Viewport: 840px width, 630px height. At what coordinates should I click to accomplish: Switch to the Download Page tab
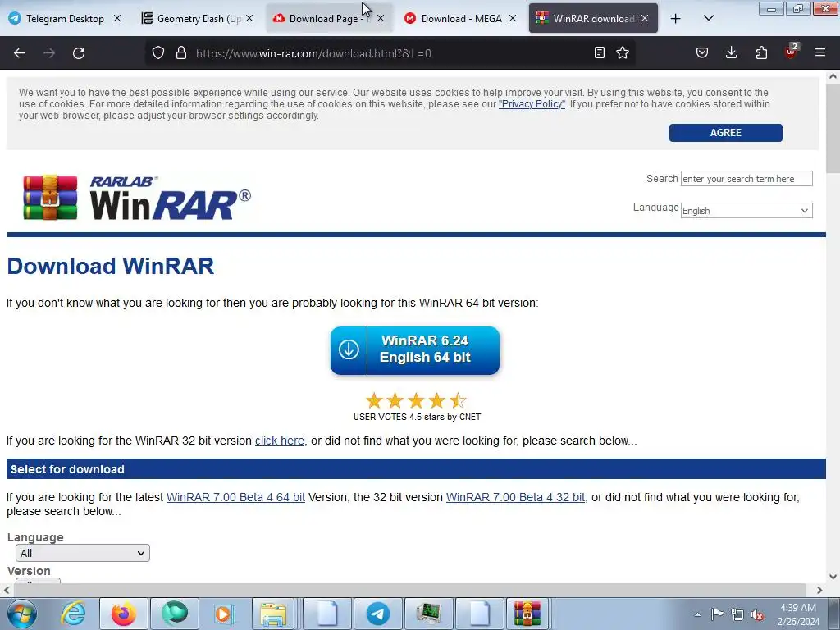[x=330, y=19]
